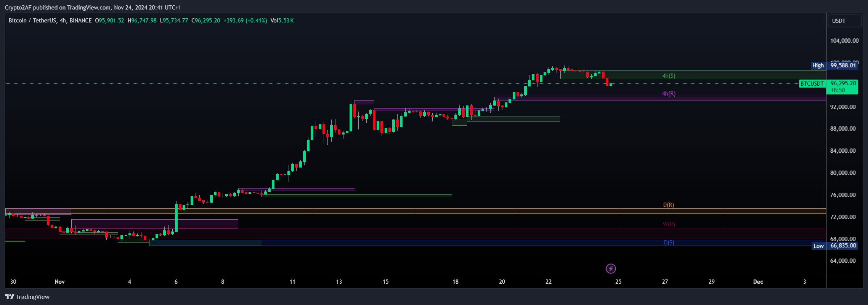Viewport: 868px width, 305px height.
Task: Select the W(R) zone label
Action: [x=669, y=224]
